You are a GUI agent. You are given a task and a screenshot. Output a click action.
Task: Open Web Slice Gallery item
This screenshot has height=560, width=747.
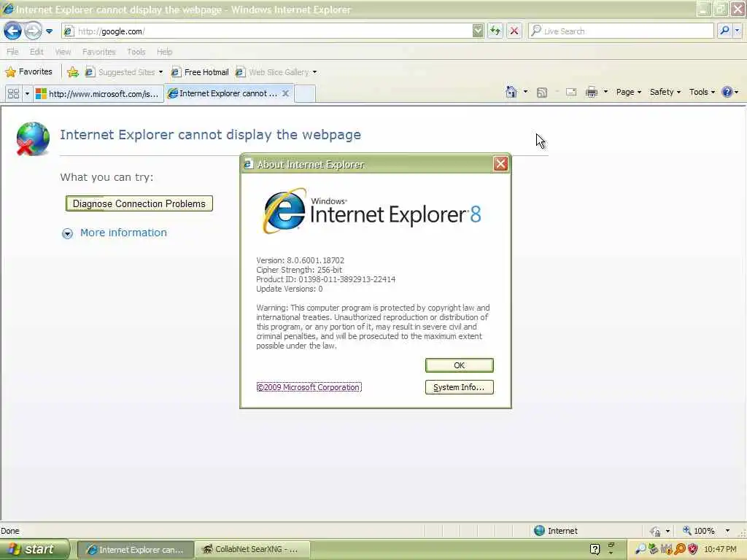[x=276, y=72]
